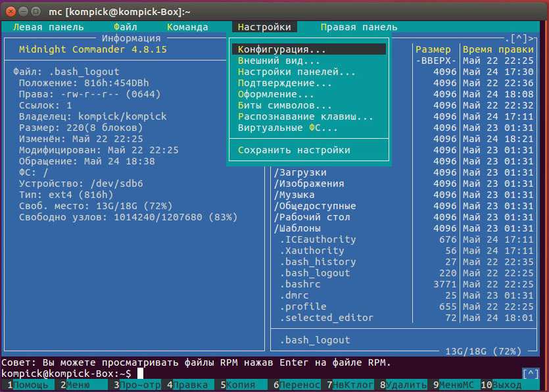
Task: Choose Подтверждение... in the dropdown menu
Action: (x=285, y=83)
